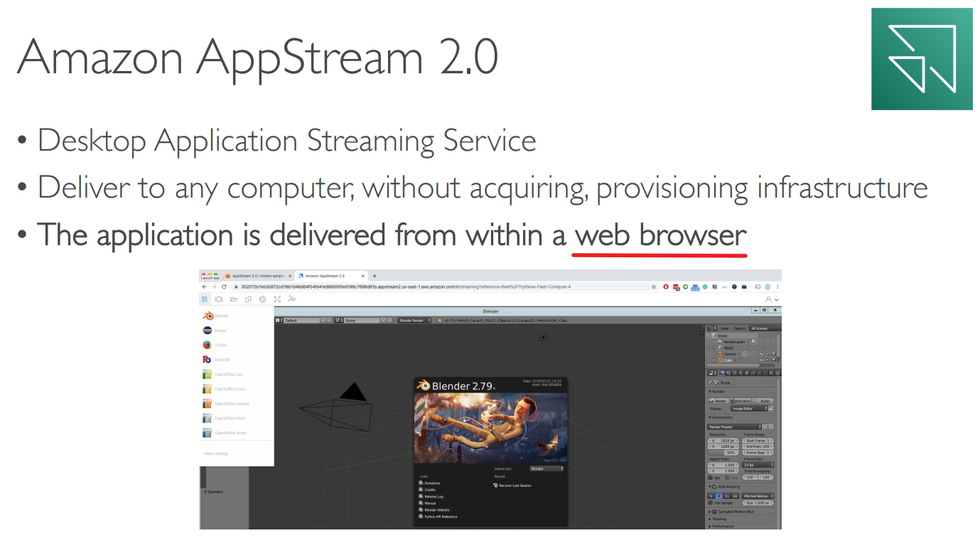This screenshot has height=538, width=980.
Task: Bookmark the page with the star icon
Action: (x=654, y=286)
